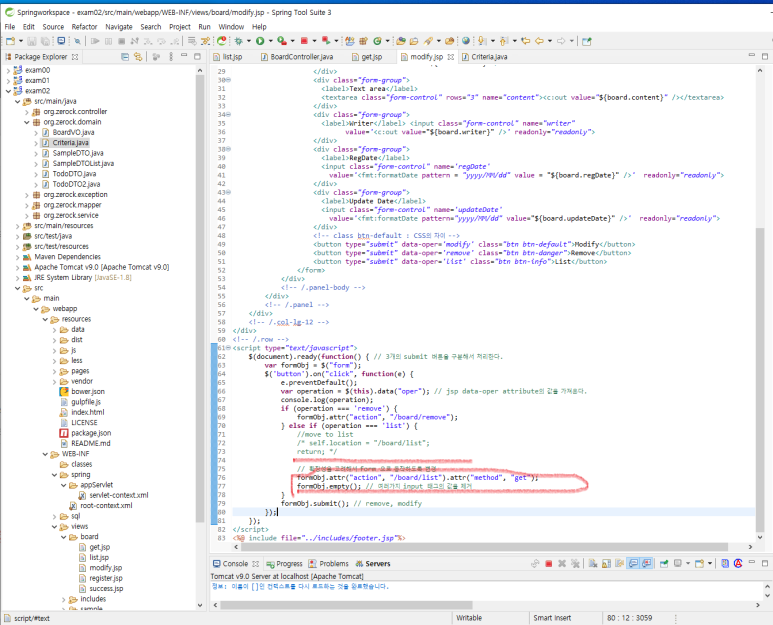The image size is (773, 625).
Task: Click the Debug bug toolbar icon
Action: (239, 41)
